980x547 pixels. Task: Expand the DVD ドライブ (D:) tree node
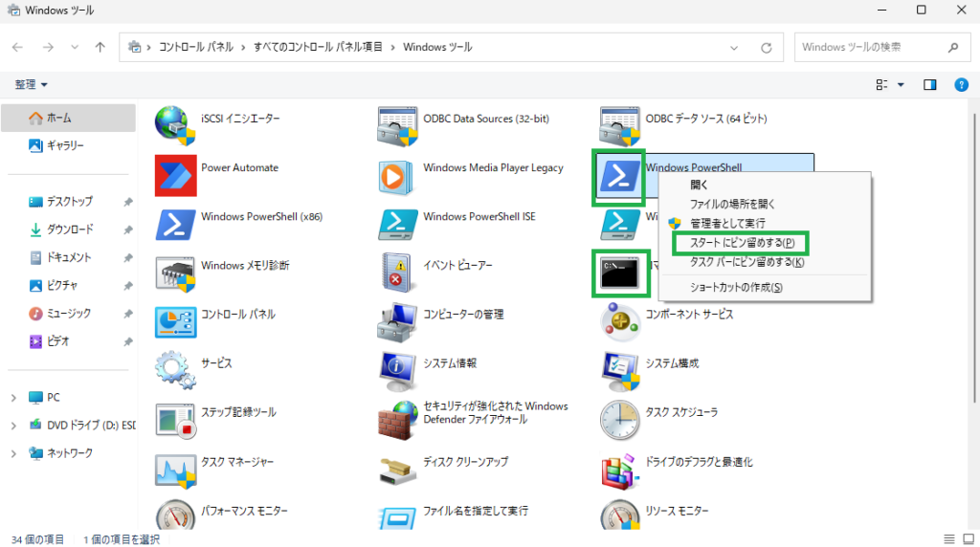(13, 426)
